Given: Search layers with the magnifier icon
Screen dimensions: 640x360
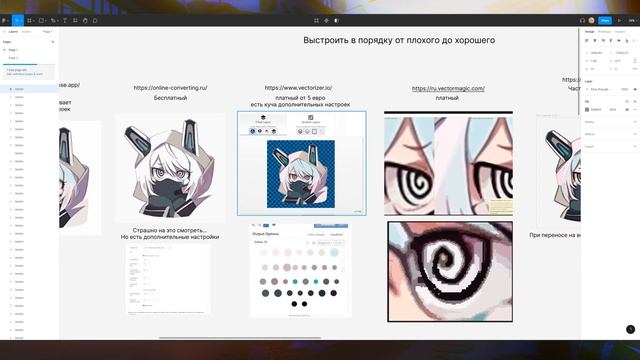Looking at the screenshot, I should click(x=5, y=31).
